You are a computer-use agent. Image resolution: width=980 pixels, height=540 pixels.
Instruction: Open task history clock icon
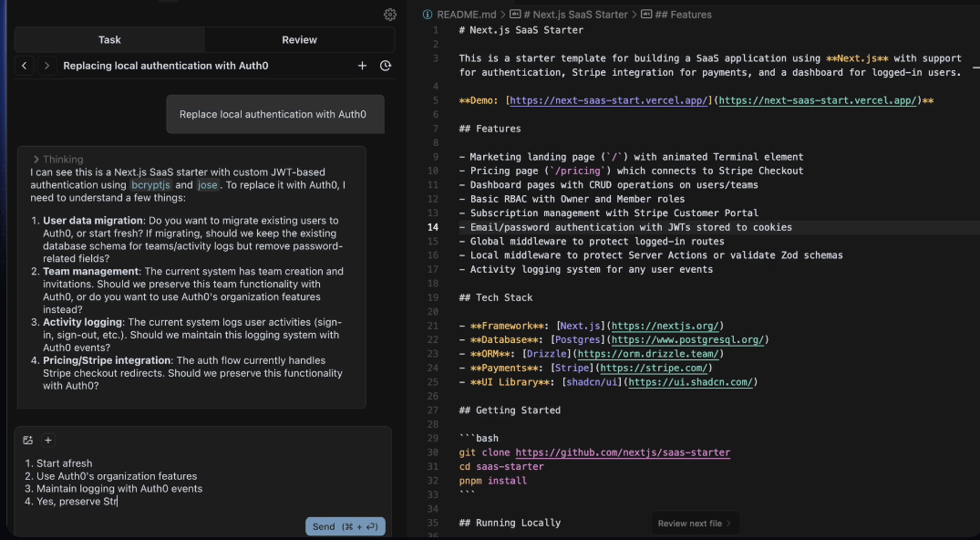coord(385,66)
